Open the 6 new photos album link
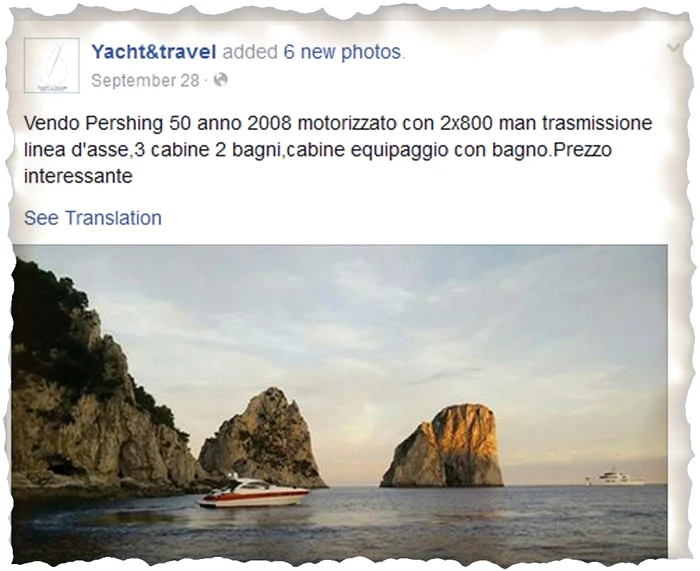 coord(342,52)
